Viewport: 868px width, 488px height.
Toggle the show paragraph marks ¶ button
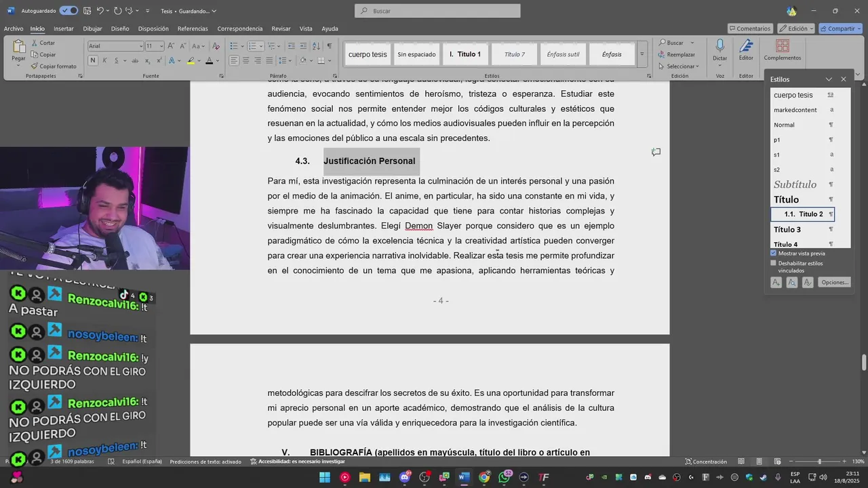point(330,46)
